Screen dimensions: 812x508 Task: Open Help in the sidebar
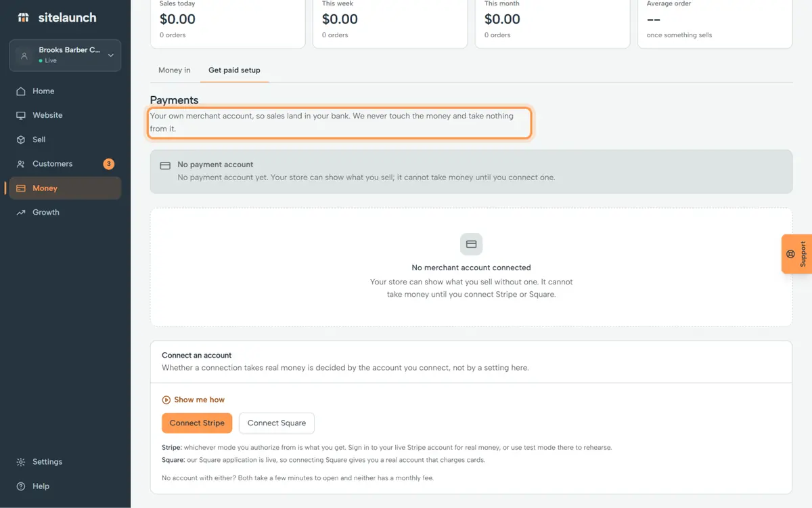pos(65,486)
